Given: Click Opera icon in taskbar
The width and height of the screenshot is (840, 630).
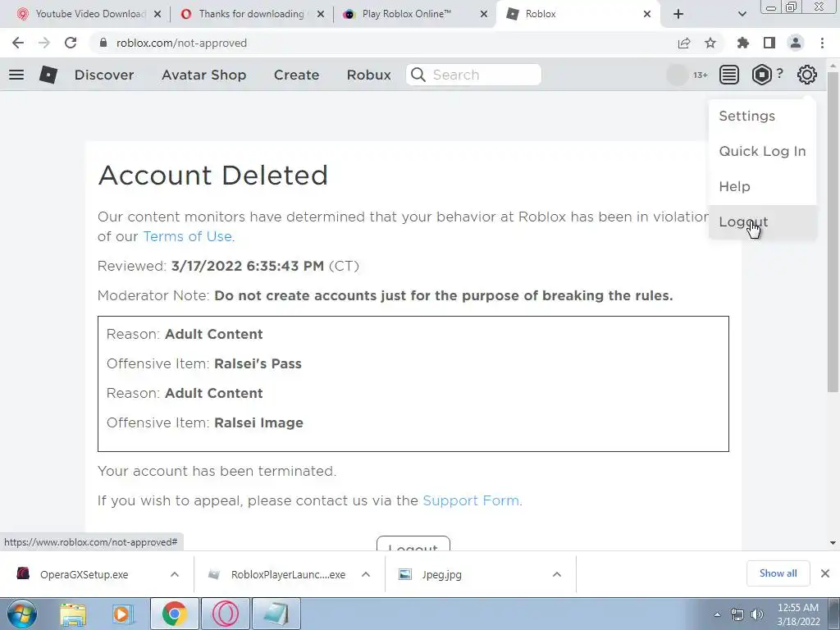Looking at the screenshot, I should (x=225, y=614).
